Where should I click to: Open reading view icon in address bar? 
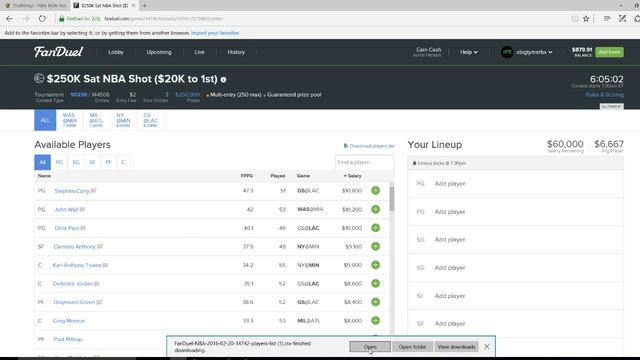click(x=575, y=19)
